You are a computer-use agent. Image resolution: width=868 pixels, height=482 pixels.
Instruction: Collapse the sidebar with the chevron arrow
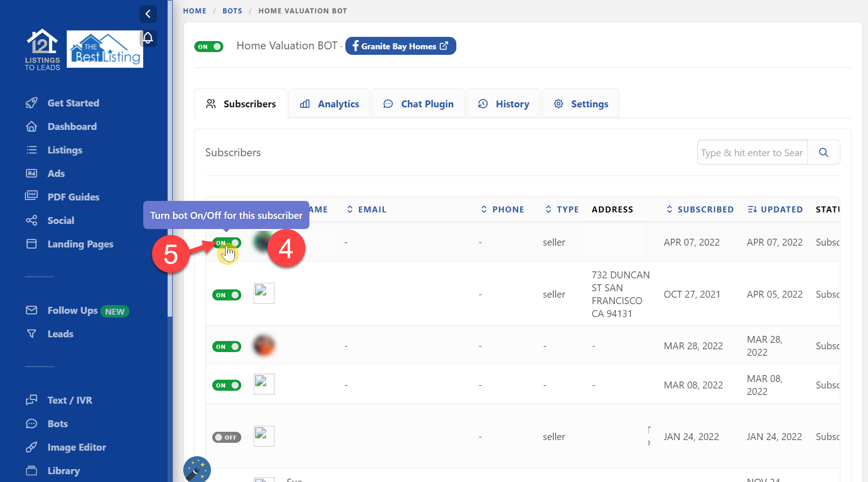[x=148, y=14]
